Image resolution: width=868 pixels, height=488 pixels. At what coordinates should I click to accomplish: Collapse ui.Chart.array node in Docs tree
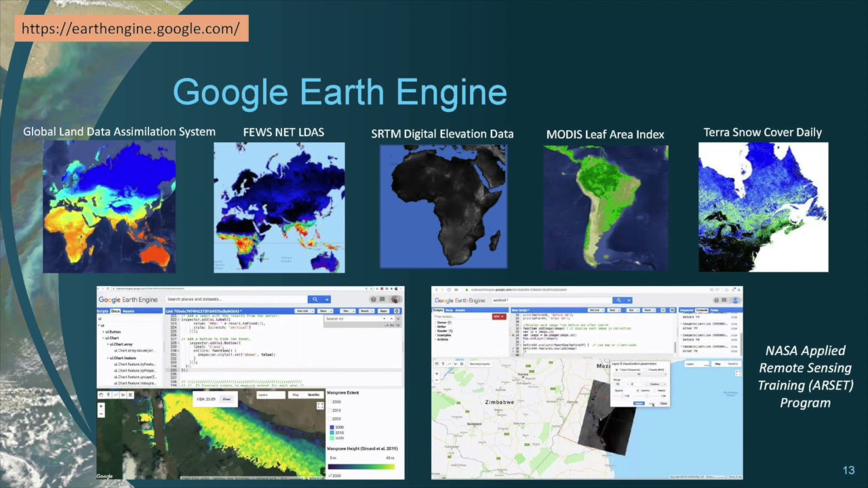pyautogui.click(x=108, y=344)
